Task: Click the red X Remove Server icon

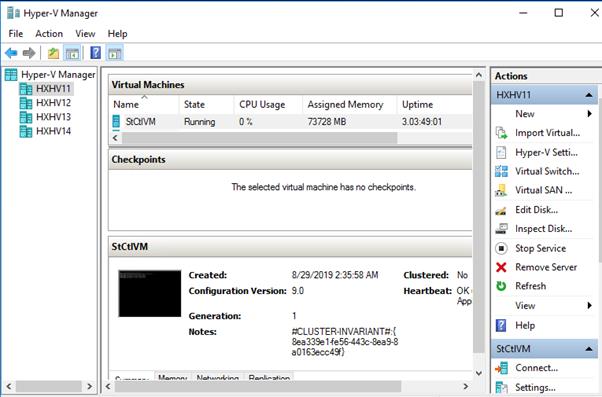Action: coord(501,267)
